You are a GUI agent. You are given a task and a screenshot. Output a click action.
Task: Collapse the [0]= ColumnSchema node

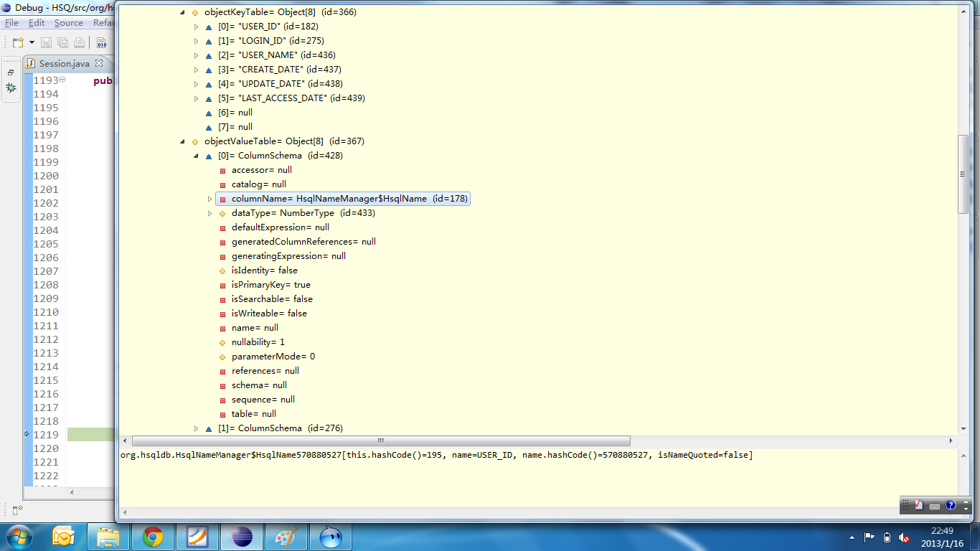point(196,156)
